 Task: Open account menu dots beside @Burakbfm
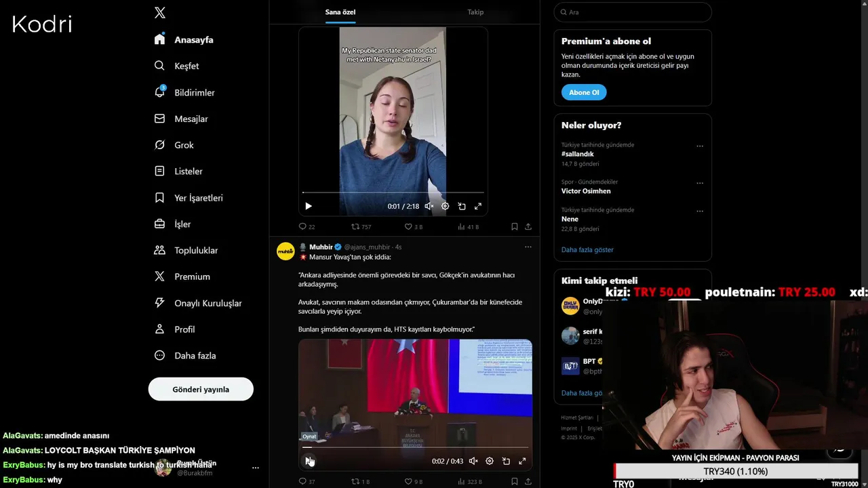(x=256, y=468)
